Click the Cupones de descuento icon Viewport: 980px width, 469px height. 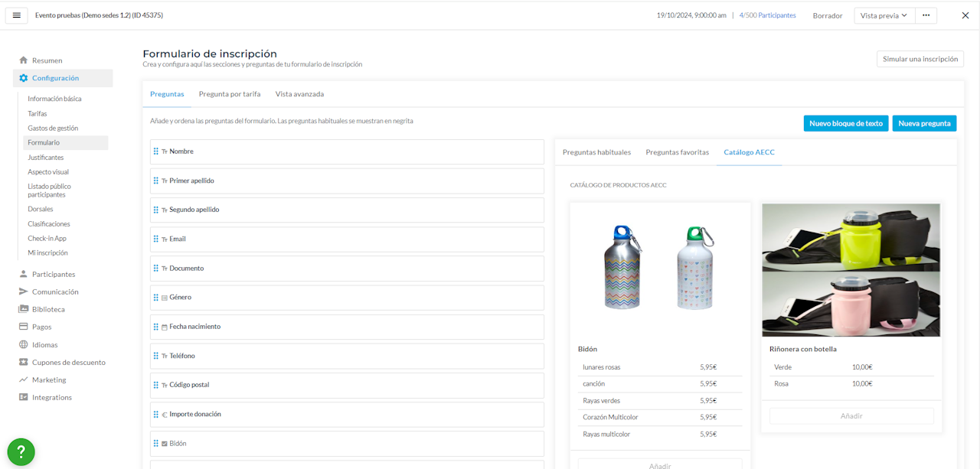[24, 362]
